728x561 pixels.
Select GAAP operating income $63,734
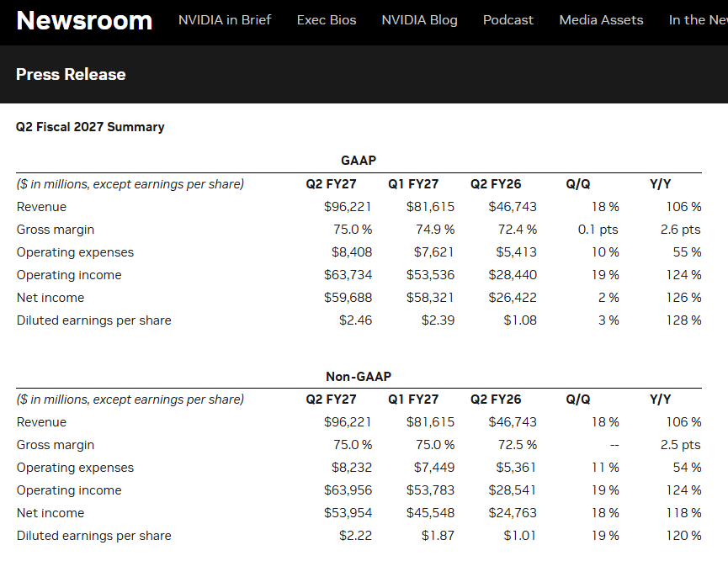point(348,275)
